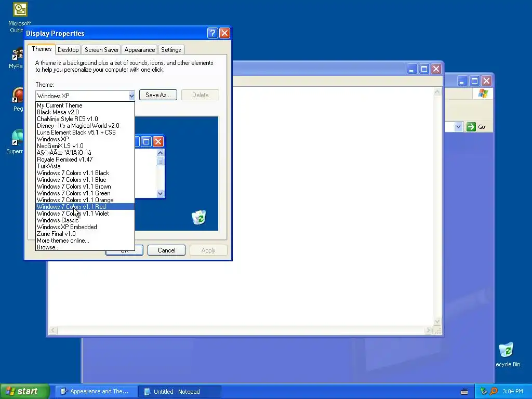Screen dimensions: 532x399
Task: Maximize the rearmost Appearance and Themes window
Action: pyautogui.click(x=474, y=81)
